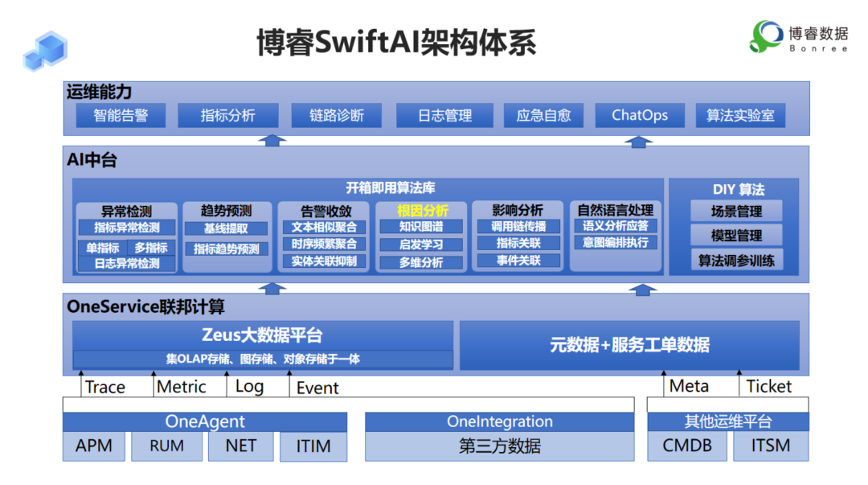
Task: Click the upward arrow beside the Event label
Action: [289, 384]
